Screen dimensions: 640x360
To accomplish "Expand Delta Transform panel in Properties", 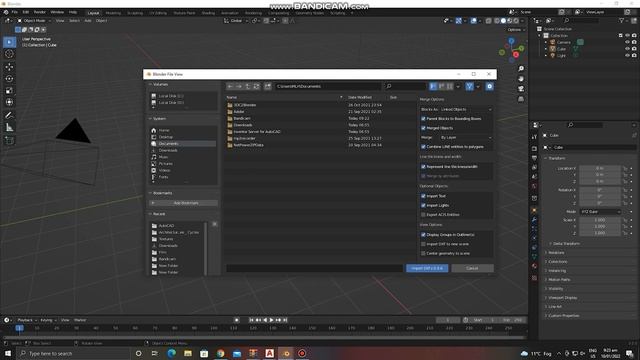I will 566,244.
